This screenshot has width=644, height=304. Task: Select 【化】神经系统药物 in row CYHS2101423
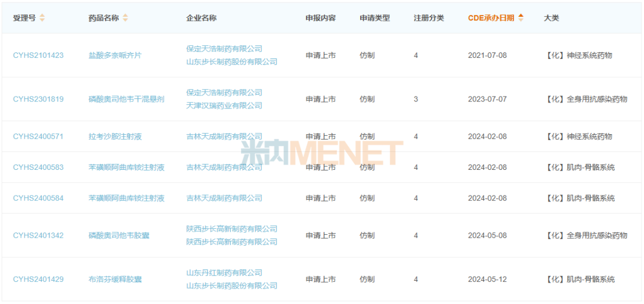coord(578,55)
